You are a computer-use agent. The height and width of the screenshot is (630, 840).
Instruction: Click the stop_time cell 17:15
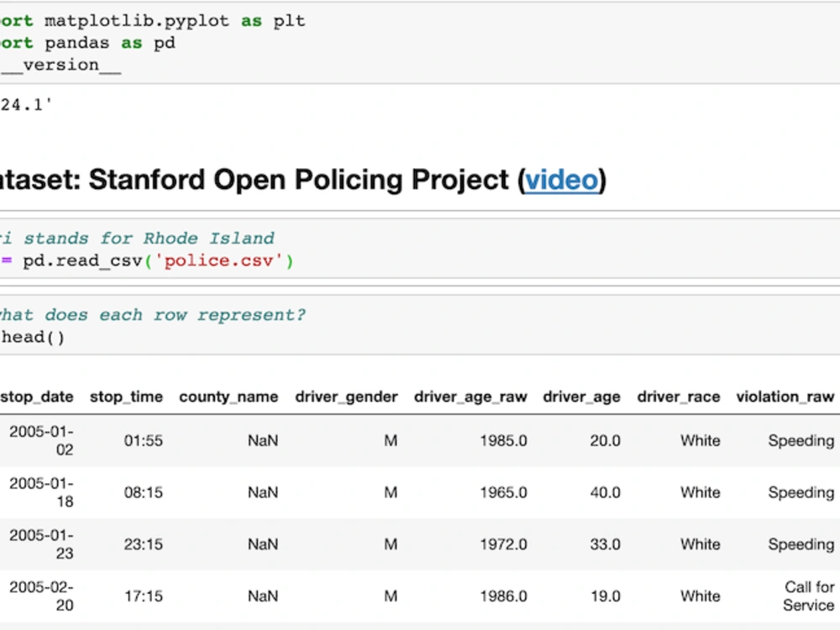point(143,596)
